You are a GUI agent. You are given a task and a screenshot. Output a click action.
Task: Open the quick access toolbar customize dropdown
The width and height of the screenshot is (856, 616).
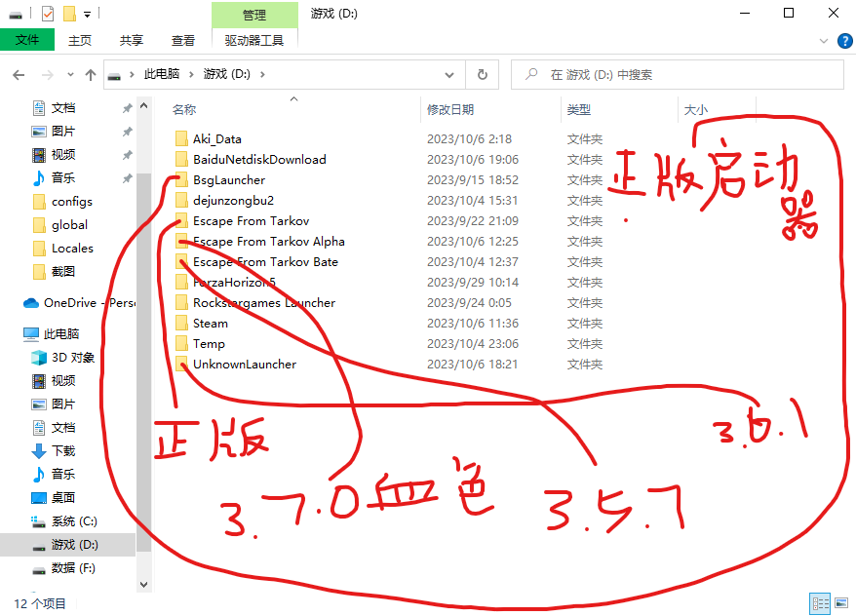coord(88,15)
